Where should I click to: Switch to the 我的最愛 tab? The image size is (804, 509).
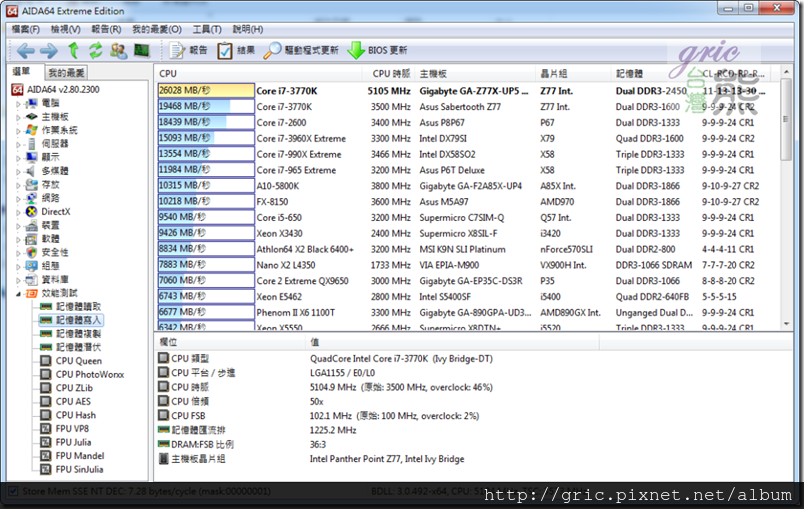pos(67,73)
